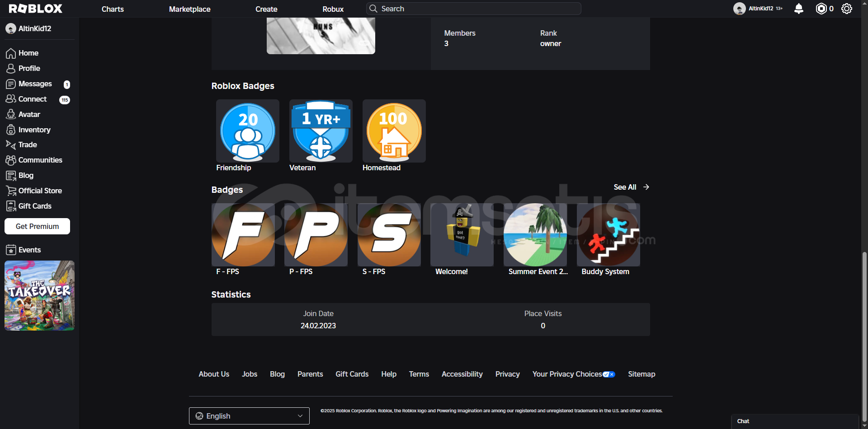Image resolution: width=868 pixels, height=429 pixels.
Task: Open the Summer Event badge
Action: (535, 235)
